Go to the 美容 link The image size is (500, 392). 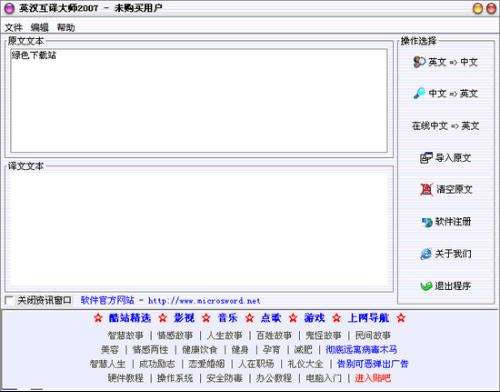[x=110, y=350]
